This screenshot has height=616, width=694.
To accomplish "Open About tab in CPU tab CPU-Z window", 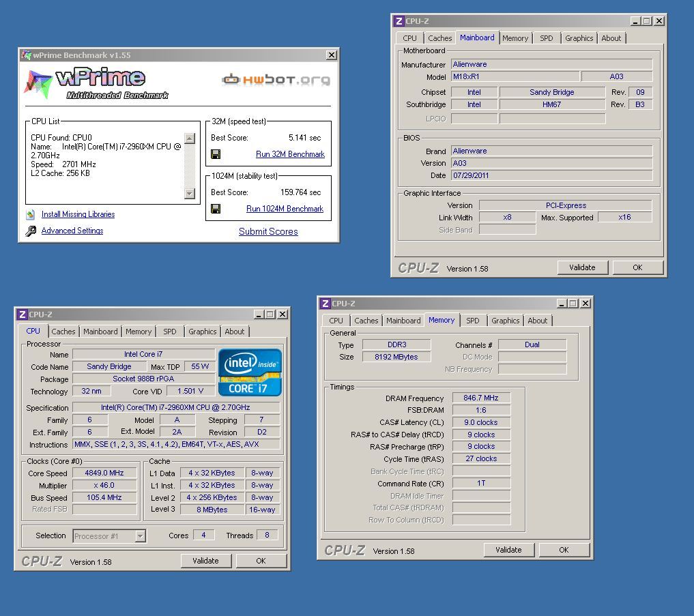I will pos(234,332).
